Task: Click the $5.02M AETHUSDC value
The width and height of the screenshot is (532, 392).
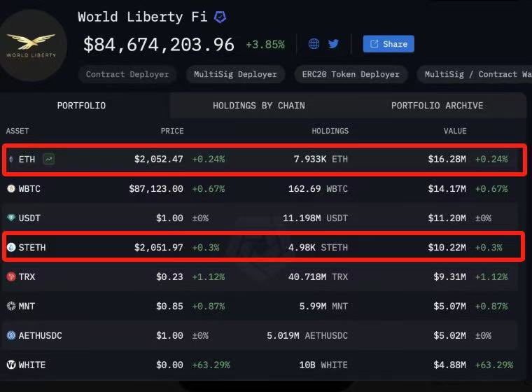Action: [x=450, y=336]
